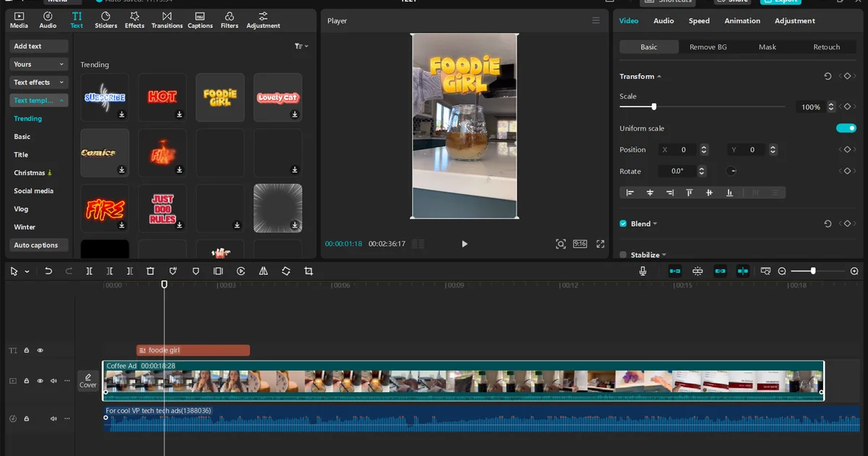The image size is (868, 456).
Task: Download the FIRE text template
Action: (x=121, y=225)
